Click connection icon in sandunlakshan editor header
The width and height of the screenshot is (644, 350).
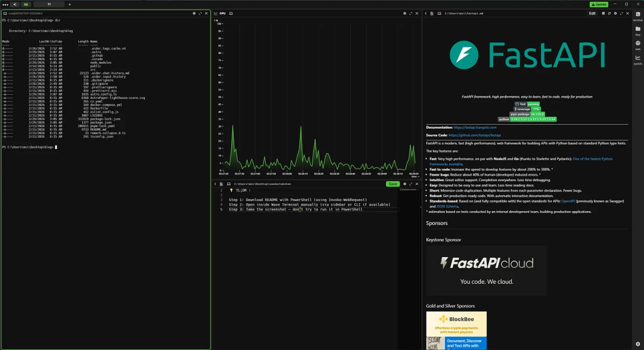229,184
